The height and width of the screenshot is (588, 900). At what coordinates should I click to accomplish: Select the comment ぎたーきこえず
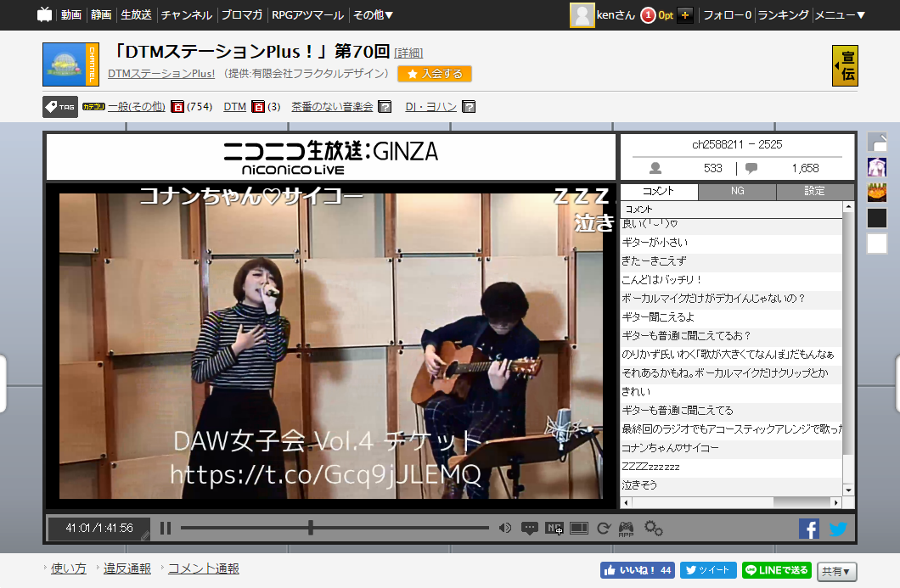(x=731, y=261)
